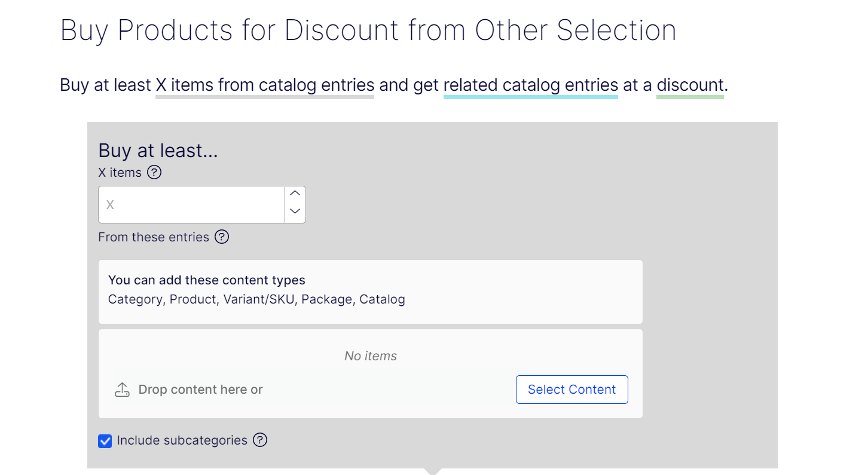Screen dimensions: 868x475
Task: Open help icon beside X items label
Action: [154, 173]
